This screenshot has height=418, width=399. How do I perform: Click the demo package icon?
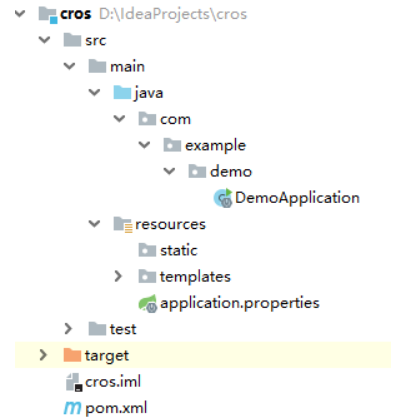click(x=197, y=171)
